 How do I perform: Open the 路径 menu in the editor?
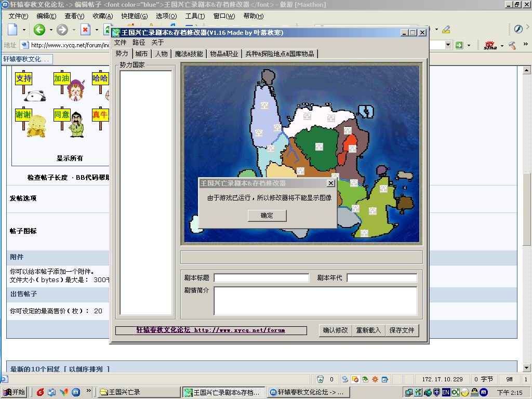click(x=139, y=43)
